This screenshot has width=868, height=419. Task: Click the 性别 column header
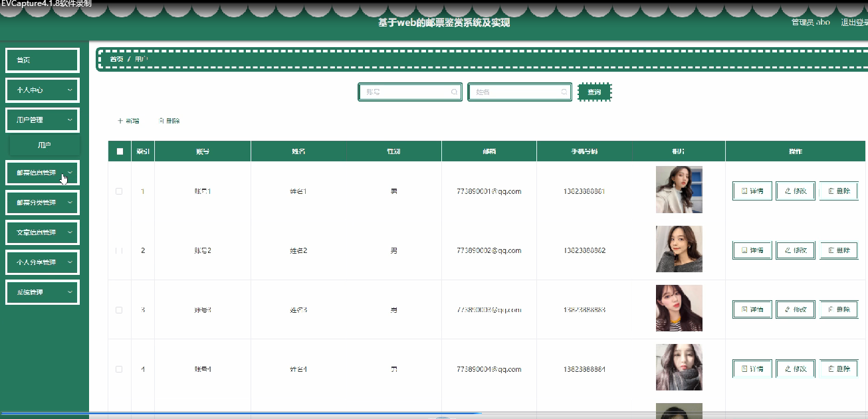point(394,151)
